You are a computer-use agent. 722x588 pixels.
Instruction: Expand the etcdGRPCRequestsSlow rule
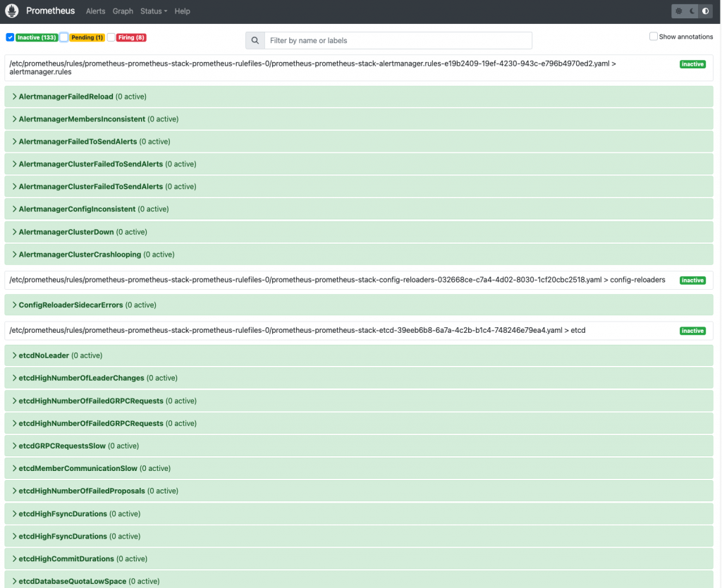tap(359, 446)
